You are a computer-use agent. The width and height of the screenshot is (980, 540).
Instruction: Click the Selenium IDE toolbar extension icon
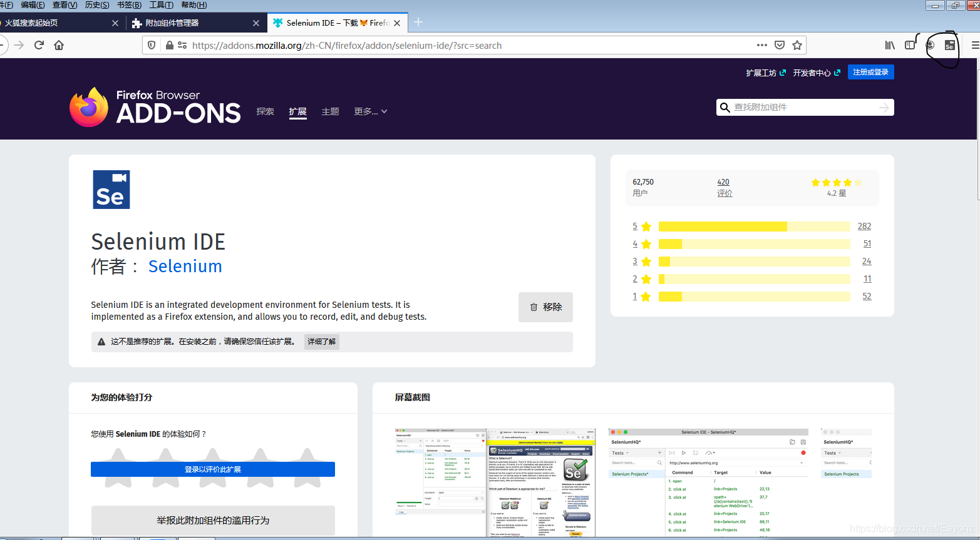click(x=949, y=45)
